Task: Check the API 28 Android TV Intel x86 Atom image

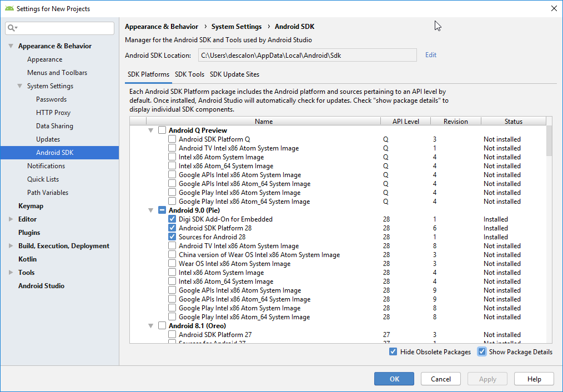Action: click(x=172, y=246)
